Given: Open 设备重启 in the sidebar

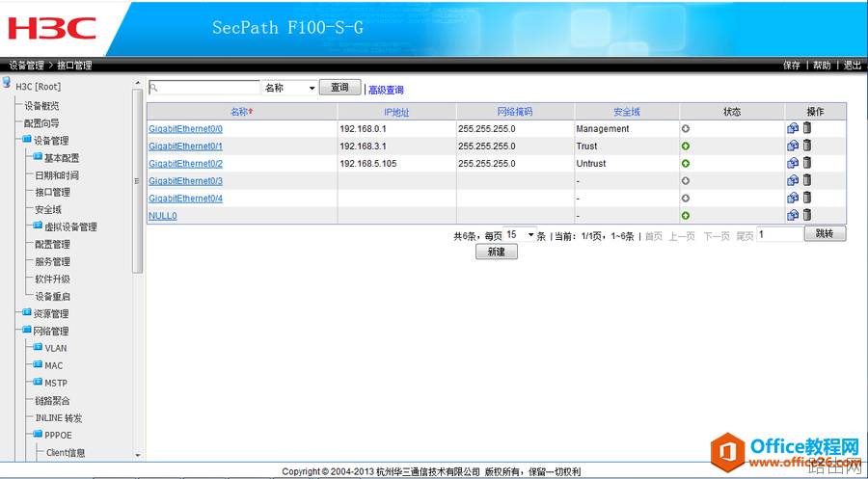Looking at the screenshot, I should [x=53, y=297].
